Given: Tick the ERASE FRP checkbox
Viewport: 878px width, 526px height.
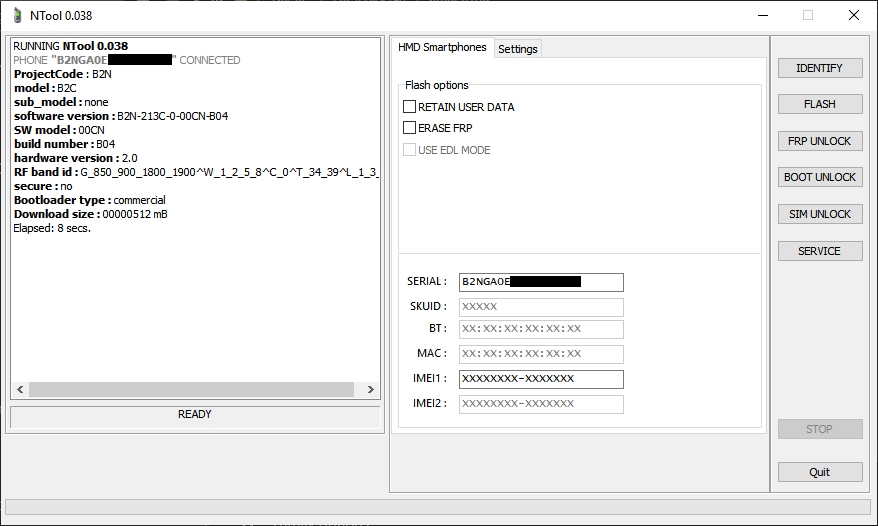Looking at the screenshot, I should pyautogui.click(x=409, y=128).
